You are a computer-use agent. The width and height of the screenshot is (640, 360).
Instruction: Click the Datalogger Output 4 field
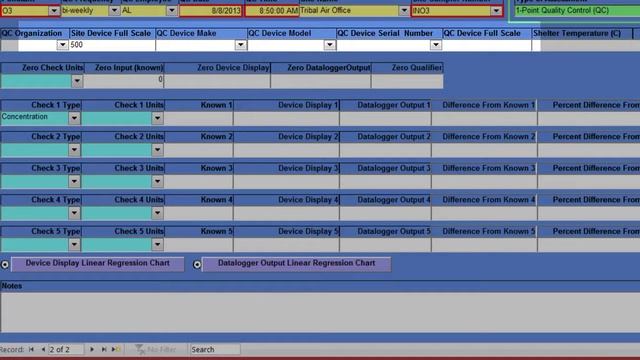[385, 213]
